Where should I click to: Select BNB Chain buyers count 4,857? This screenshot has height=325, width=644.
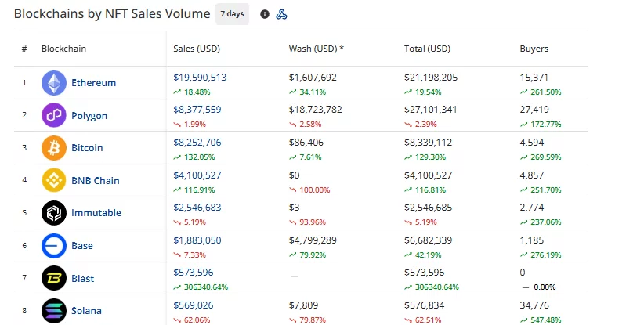(x=532, y=175)
